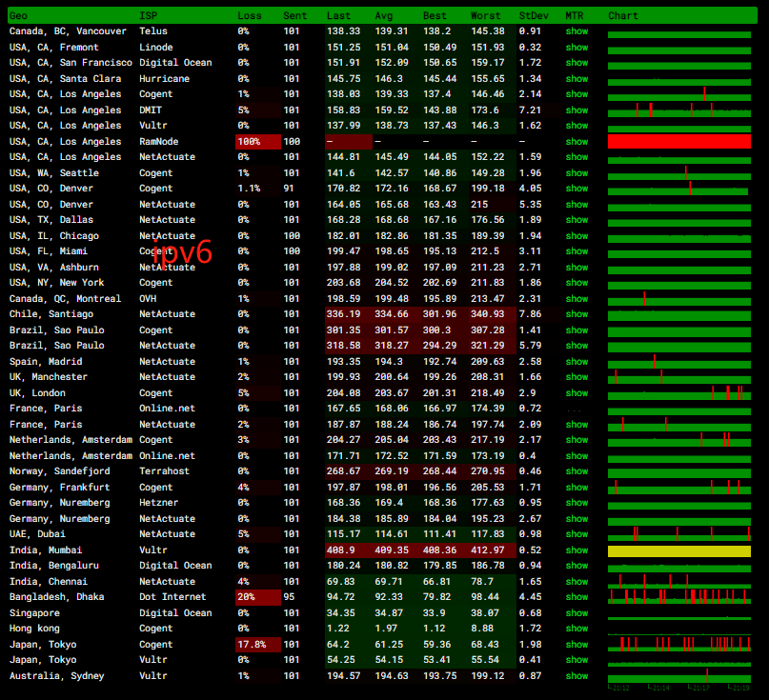This screenshot has height=700, width=769.
Task: Show MTR for Australia, Sydney Vultr
Action: (577, 676)
